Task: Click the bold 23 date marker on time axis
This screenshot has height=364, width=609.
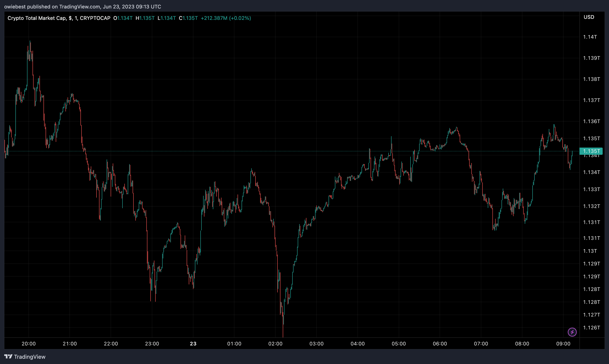Action: [x=193, y=344]
